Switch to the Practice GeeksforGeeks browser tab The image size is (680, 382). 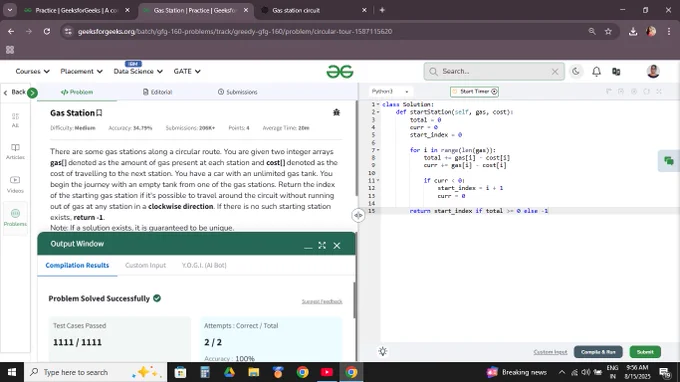(77, 10)
